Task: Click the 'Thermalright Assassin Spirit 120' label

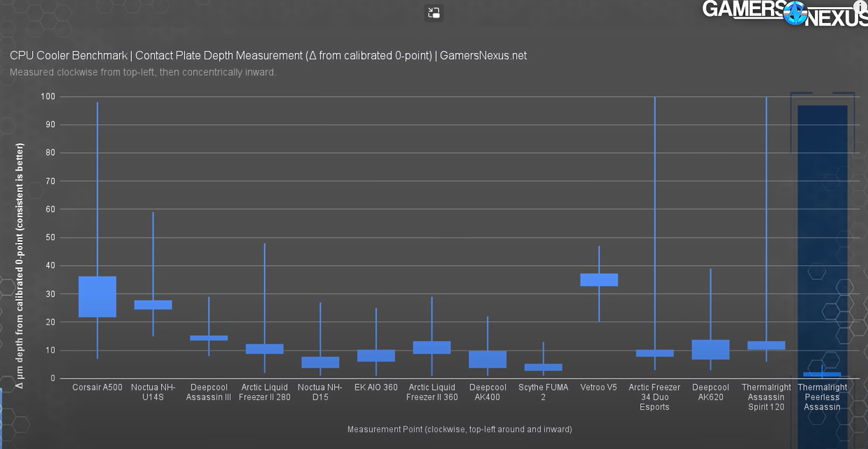Action: tap(766, 397)
